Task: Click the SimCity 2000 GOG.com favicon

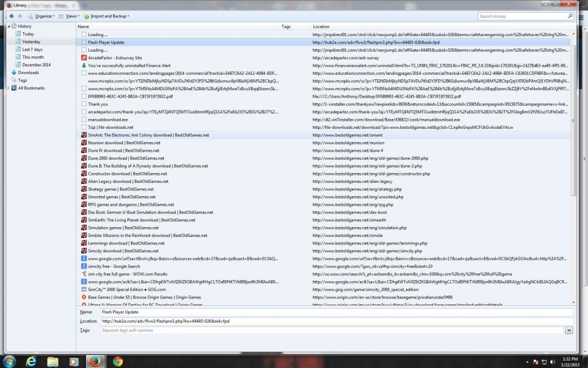Action: point(84,289)
